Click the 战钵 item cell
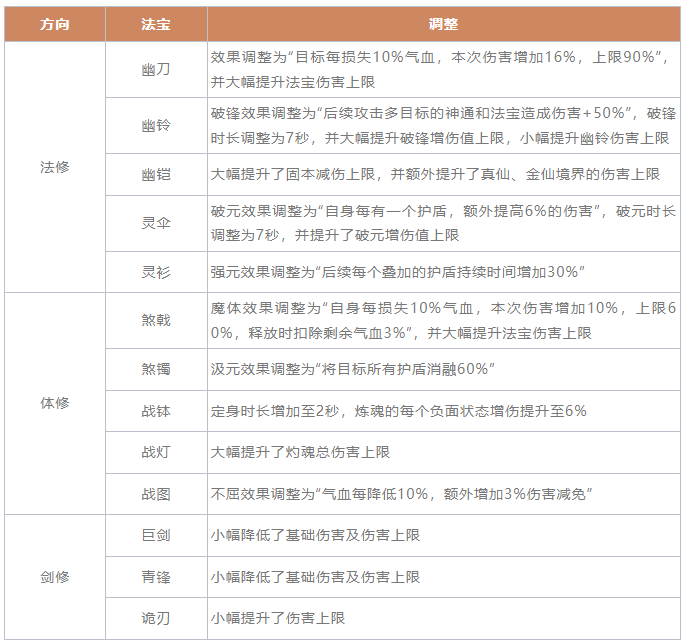 click(x=156, y=411)
